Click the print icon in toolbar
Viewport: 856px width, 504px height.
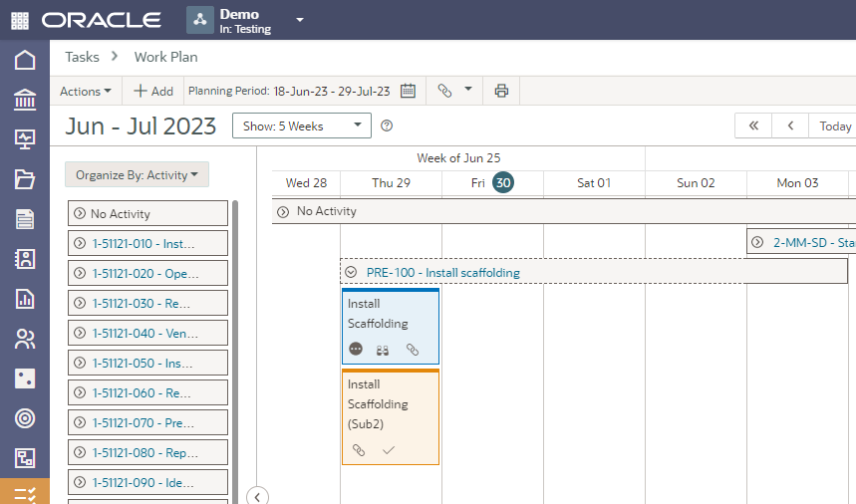[501, 91]
